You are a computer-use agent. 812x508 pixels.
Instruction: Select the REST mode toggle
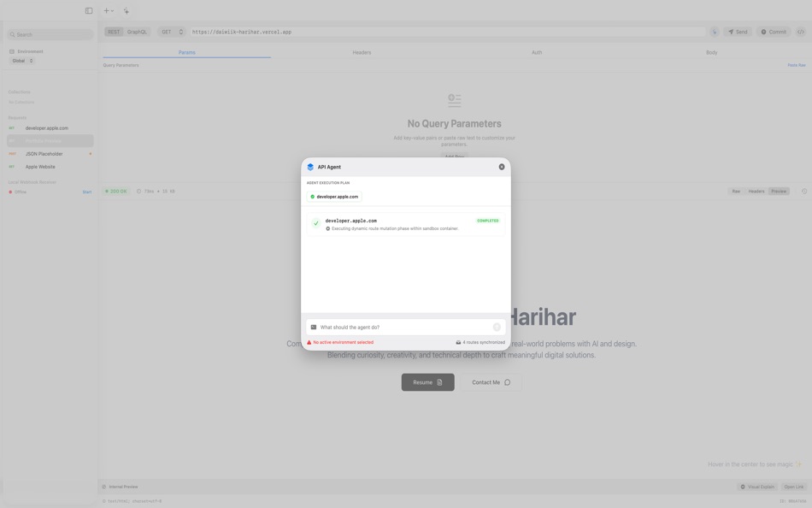pyautogui.click(x=114, y=32)
